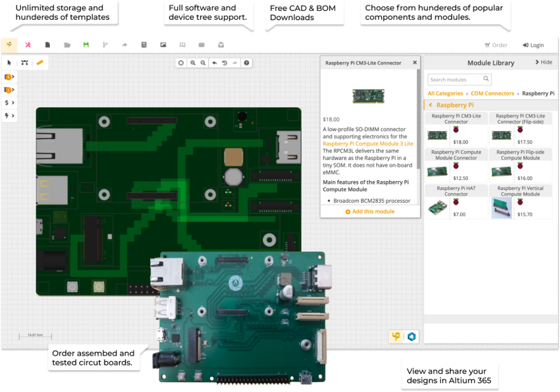The height and width of the screenshot is (392, 560).
Task: Open the measurement ruler tool
Action: click(39, 63)
